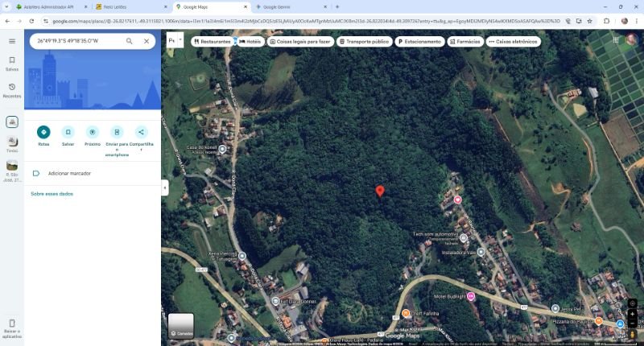
Task: Open the Sobre esses dados link
Action: point(52,194)
